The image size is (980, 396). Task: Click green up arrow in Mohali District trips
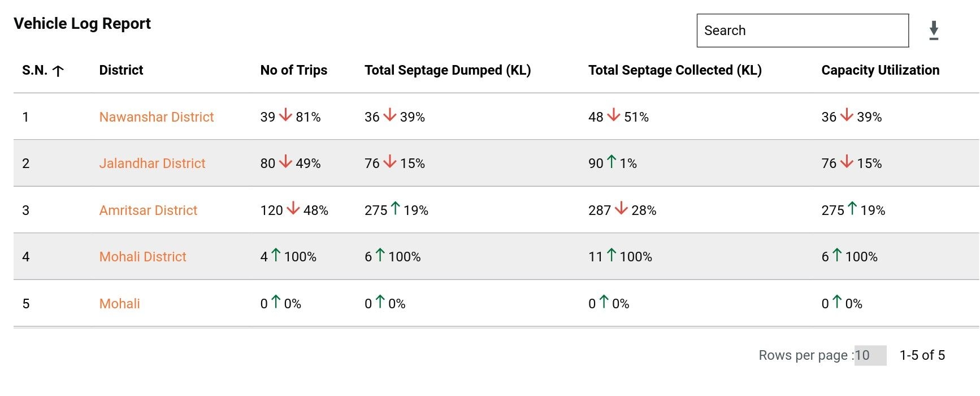[x=276, y=255]
